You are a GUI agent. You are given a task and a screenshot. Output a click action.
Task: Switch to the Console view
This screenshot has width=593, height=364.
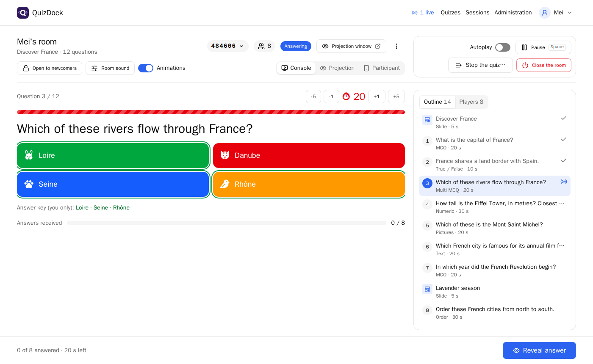click(x=296, y=68)
